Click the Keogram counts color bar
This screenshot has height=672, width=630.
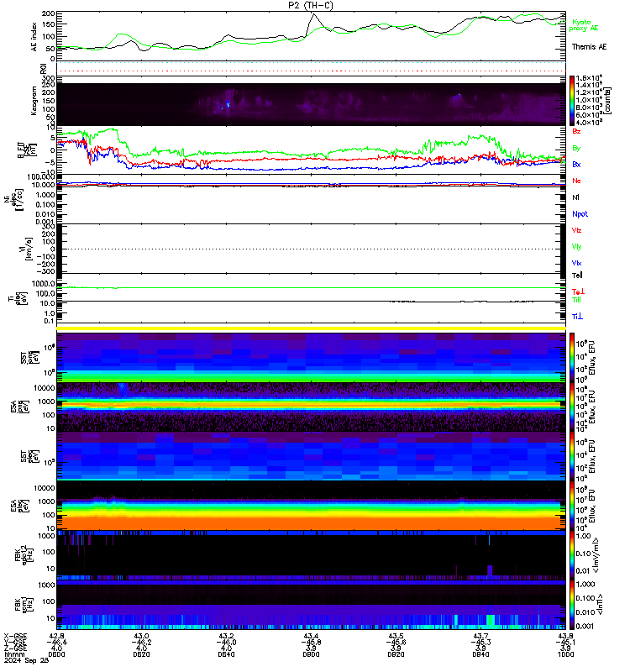(x=572, y=101)
